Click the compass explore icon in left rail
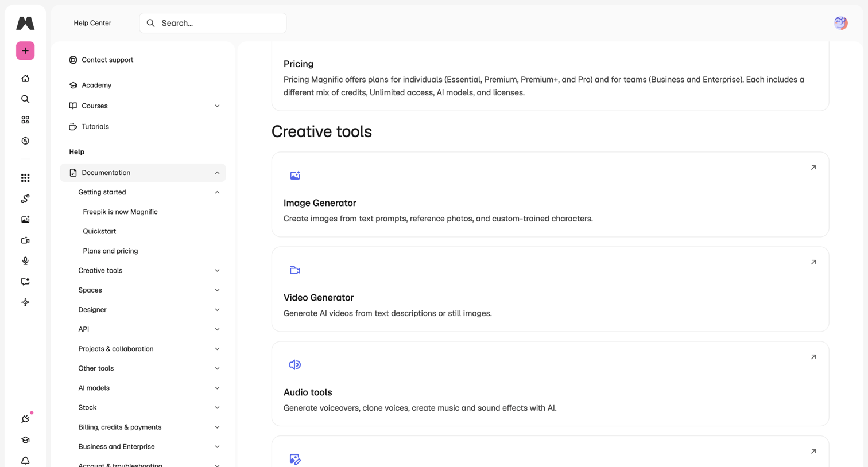868x467 pixels. pyautogui.click(x=25, y=141)
